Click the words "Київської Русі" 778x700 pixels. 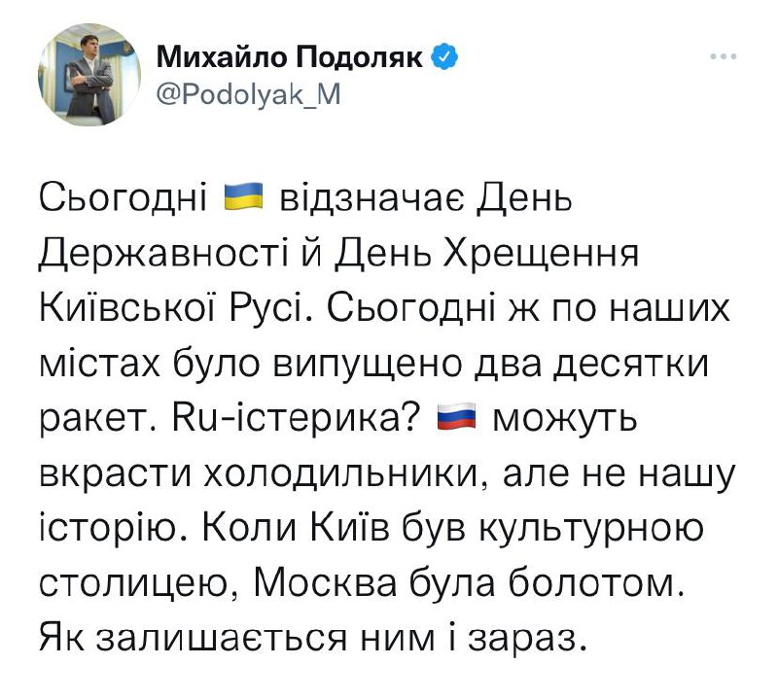click(171, 310)
